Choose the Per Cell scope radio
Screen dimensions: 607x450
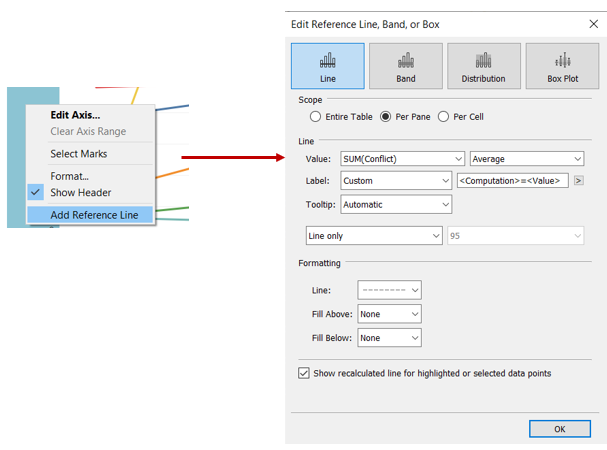tap(445, 117)
